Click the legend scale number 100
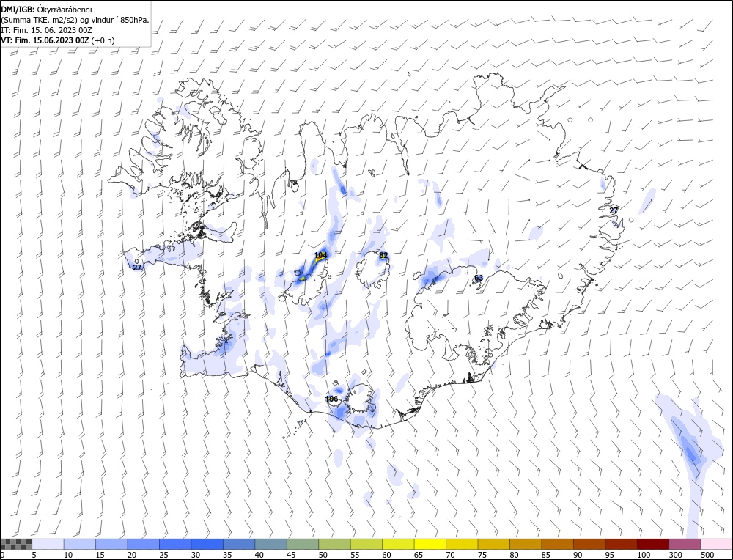 tap(644, 555)
